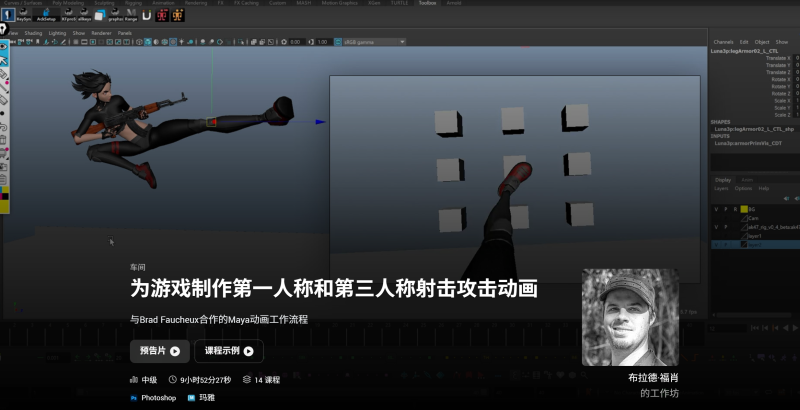Switch to the MASH shelf tab

(x=303, y=3)
